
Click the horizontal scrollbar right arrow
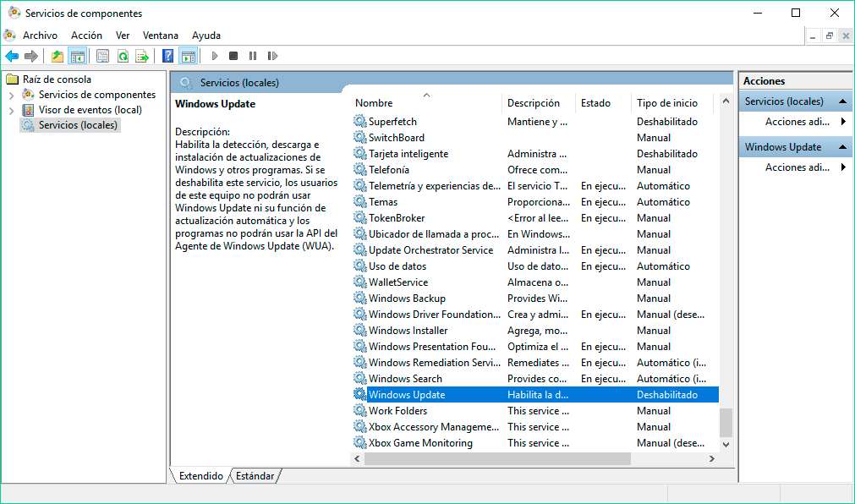tap(711, 458)
